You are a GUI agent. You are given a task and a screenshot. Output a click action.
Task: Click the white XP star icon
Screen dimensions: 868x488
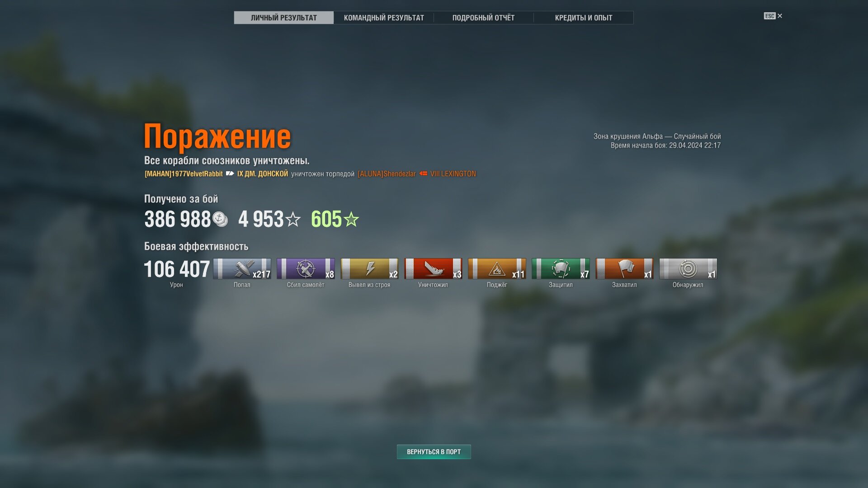(293, 219)
